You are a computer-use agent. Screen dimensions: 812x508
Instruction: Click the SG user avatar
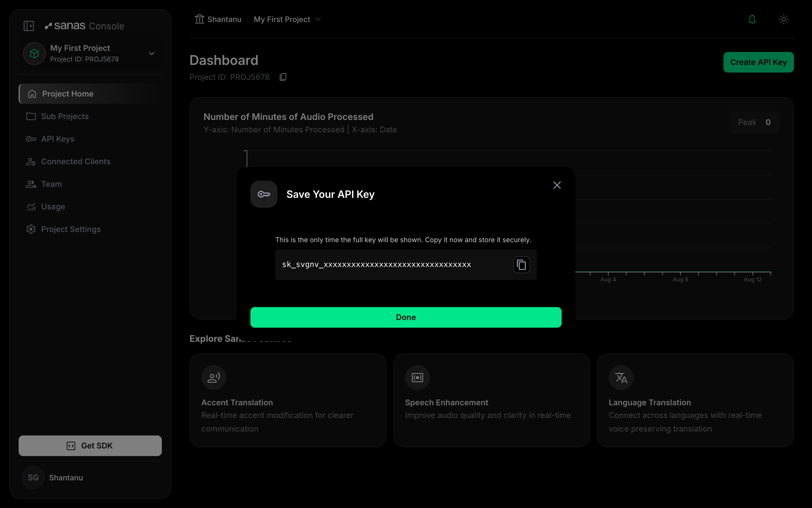pyautogui.click(x=33, y=478)
